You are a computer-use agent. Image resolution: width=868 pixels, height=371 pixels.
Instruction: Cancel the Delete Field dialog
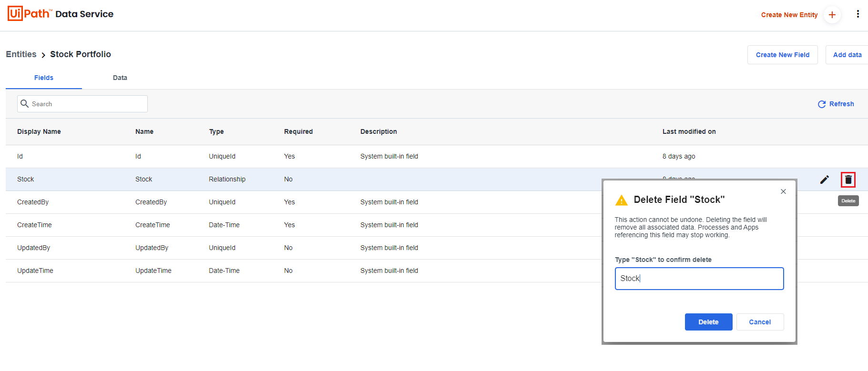tap(760, 322)
